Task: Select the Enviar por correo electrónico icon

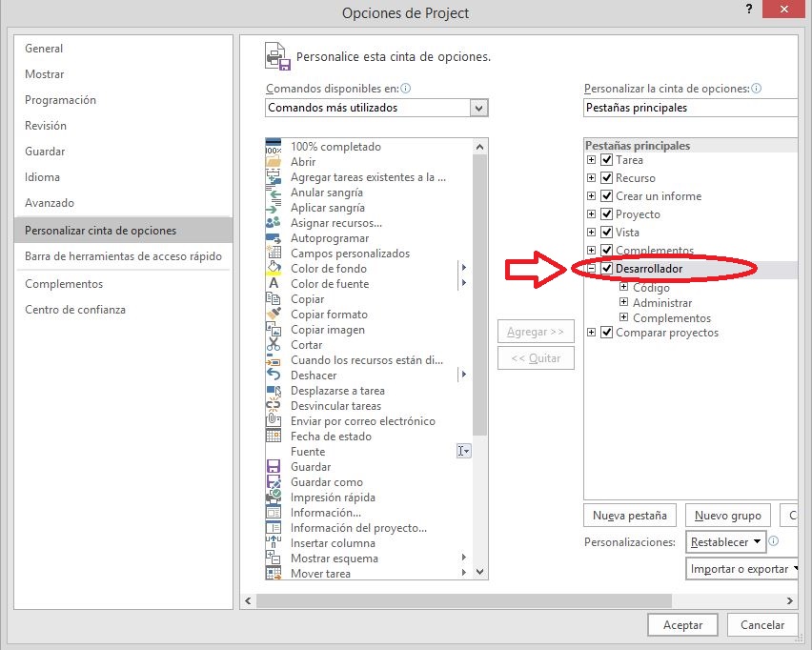Action: coord(273,421)
